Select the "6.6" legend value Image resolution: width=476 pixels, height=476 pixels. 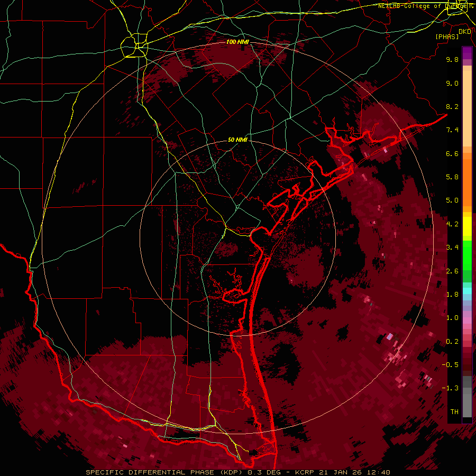(452, 153)
